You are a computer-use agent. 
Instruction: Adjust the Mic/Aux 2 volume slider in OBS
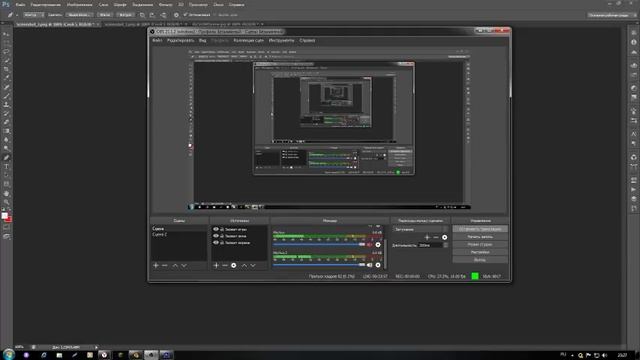[319, 265]
